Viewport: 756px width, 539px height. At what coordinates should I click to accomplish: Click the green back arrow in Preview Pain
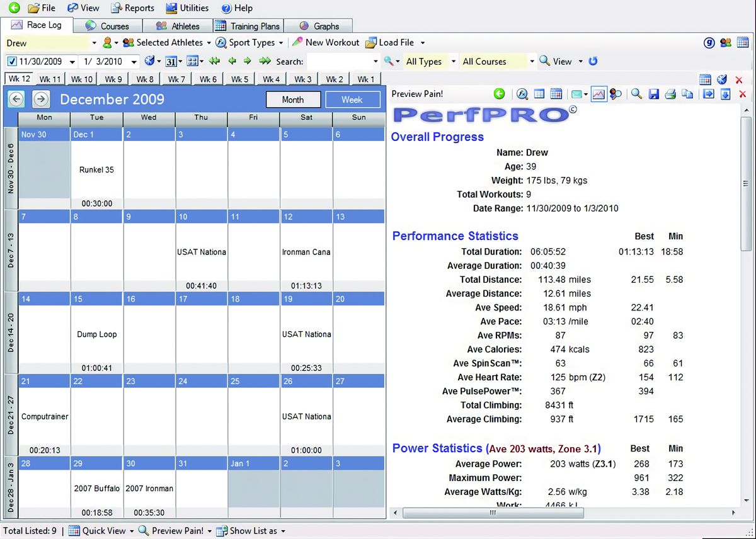point(500,94)
